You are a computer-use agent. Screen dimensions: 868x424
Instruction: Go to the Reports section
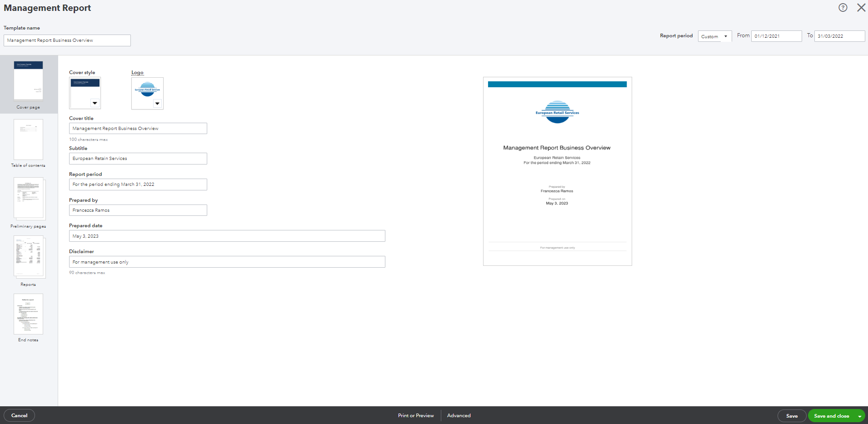tap(28, 261)
